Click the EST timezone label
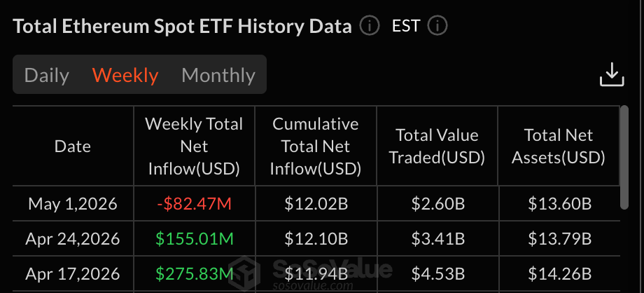 406,27
